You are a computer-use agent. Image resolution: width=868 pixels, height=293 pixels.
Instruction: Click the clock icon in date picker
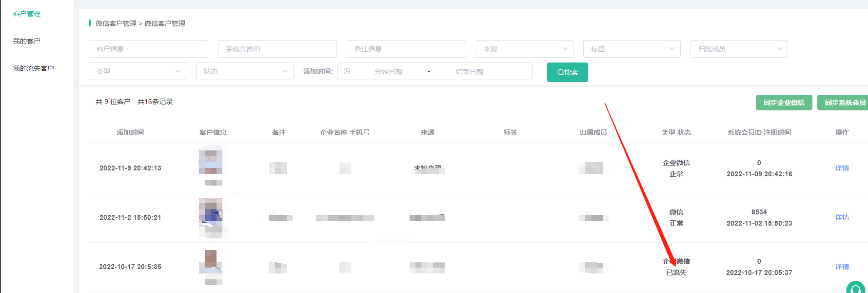347,71
